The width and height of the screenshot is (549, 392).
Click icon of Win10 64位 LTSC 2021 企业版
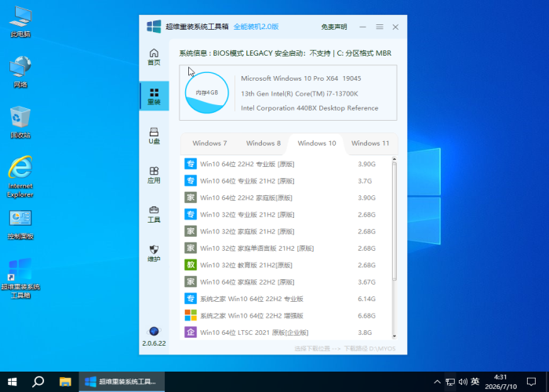click(191, 332)
